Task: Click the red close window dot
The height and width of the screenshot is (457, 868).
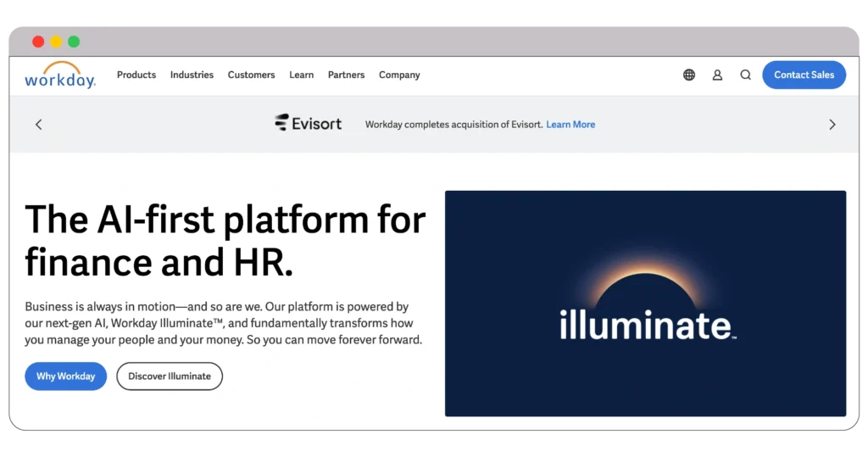Action: [38, 42]
